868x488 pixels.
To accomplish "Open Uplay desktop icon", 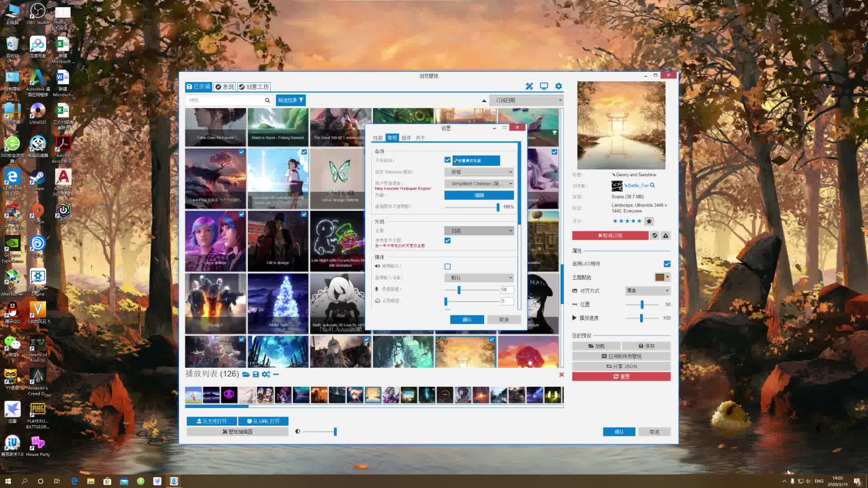I will [x=38, y=247].
